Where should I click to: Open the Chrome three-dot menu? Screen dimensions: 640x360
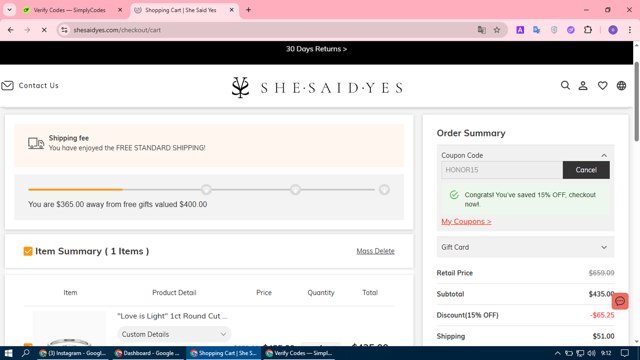point(630,30)
